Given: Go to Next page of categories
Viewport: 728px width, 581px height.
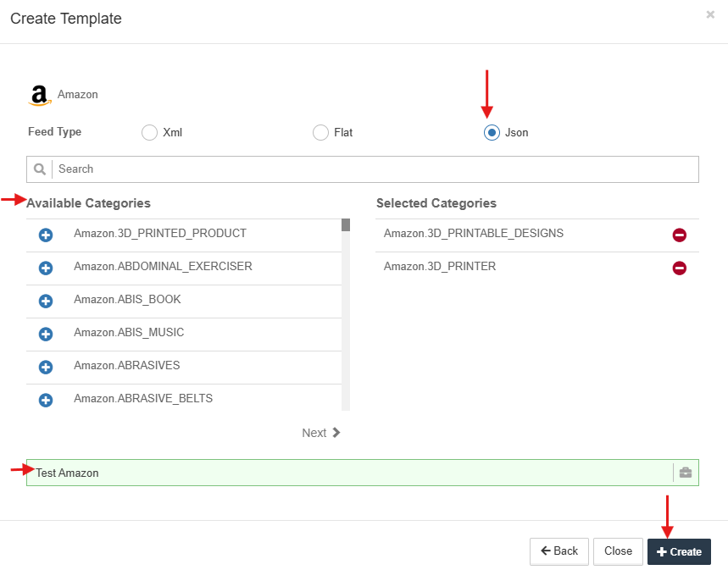Looking at the screenshot, I should (321, 433).
